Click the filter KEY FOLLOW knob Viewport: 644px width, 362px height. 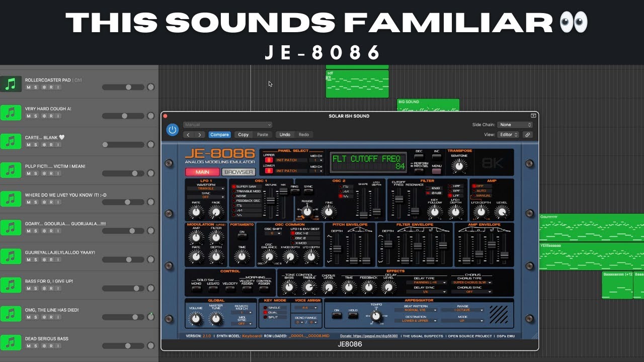coord(436,212)
